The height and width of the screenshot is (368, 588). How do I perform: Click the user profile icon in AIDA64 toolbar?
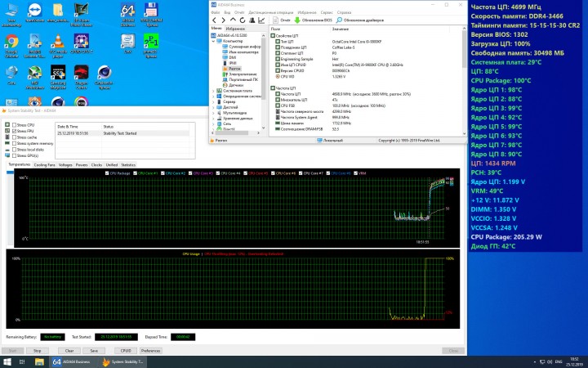(252, 20)
